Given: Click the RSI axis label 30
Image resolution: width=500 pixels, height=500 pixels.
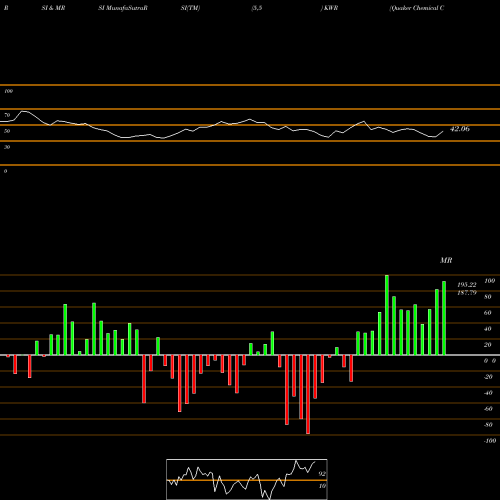Looking at the screenshot, I should (x=7, y=147).
